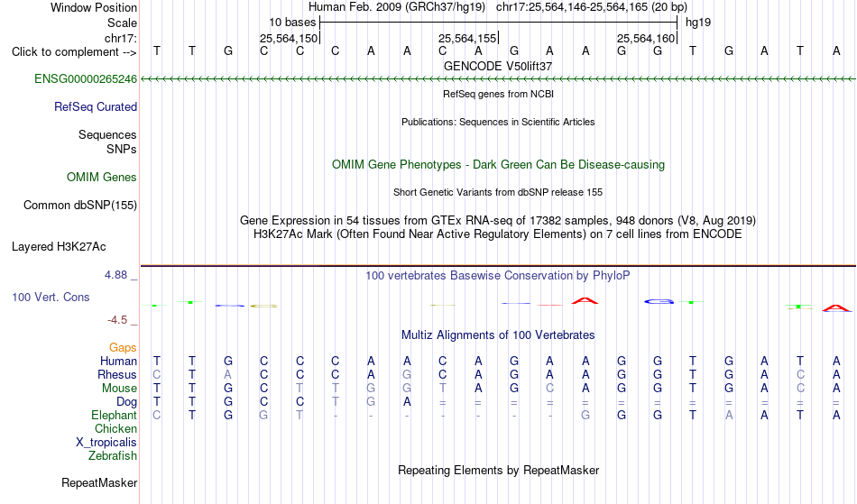Select the Layered H3K27Ac track label
The width and height of the screenshot is (857, 504).
[x=59, y=247]
